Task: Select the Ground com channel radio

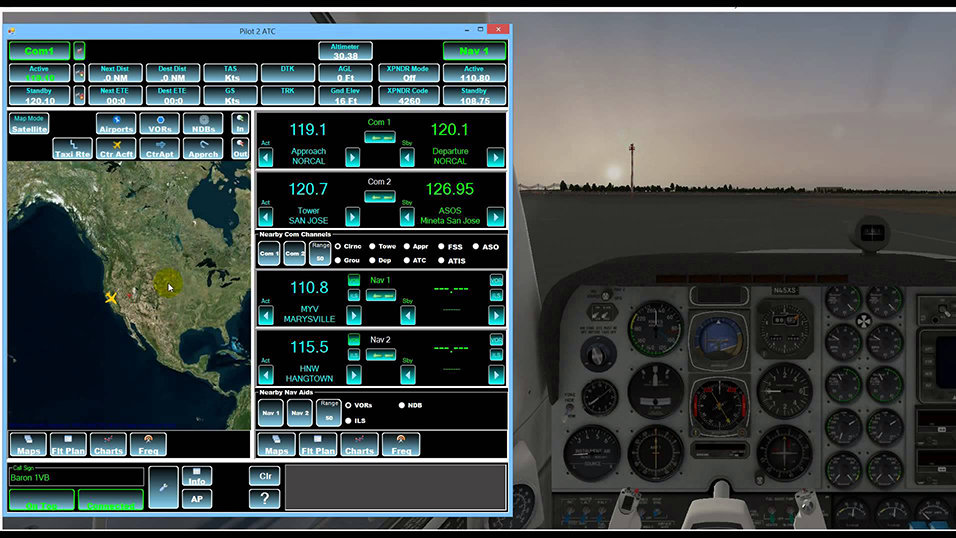Action: [x=338, y=260]
